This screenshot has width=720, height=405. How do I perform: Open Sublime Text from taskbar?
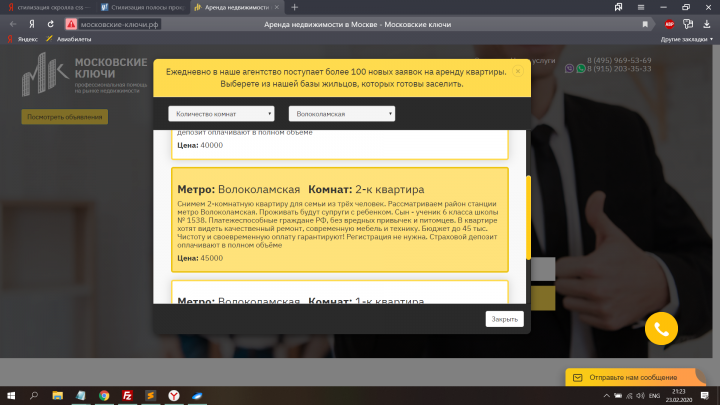point(151,395)
